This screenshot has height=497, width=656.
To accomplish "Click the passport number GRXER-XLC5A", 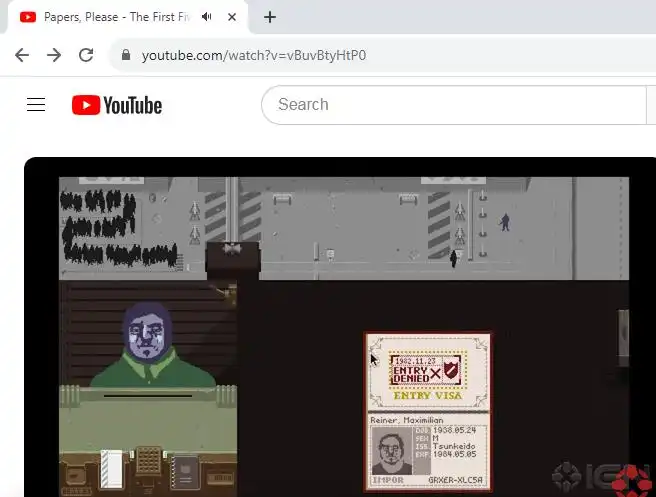I will point(455,480).
